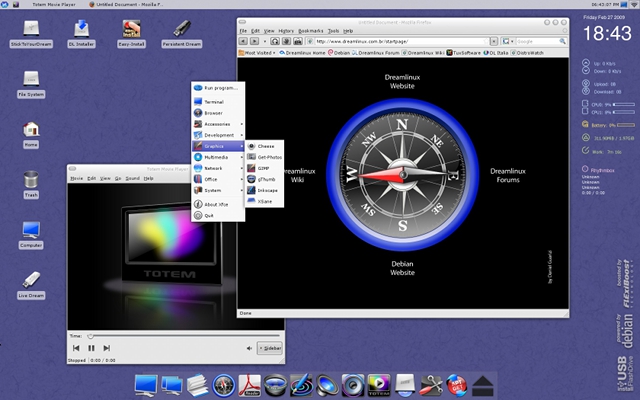The image size is (640, 400).
Task: Toggle the Totem Sidebar button
Action: [270, 348]
